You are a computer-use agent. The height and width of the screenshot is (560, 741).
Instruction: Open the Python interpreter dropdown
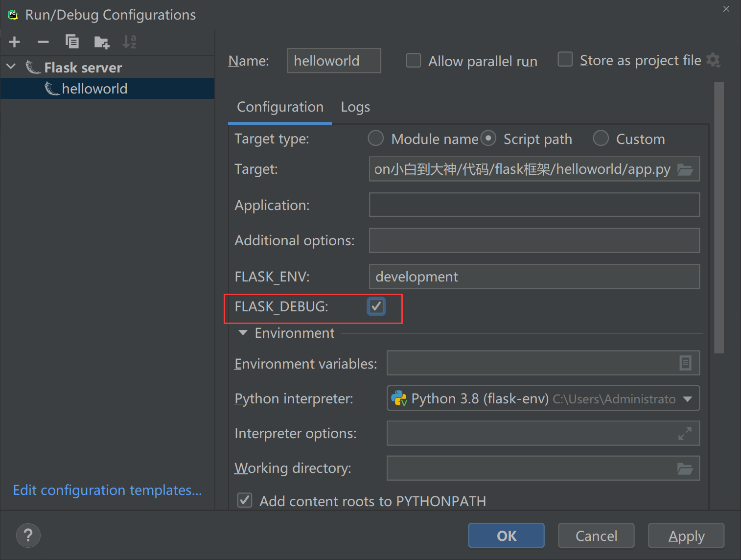click(687, 399)
